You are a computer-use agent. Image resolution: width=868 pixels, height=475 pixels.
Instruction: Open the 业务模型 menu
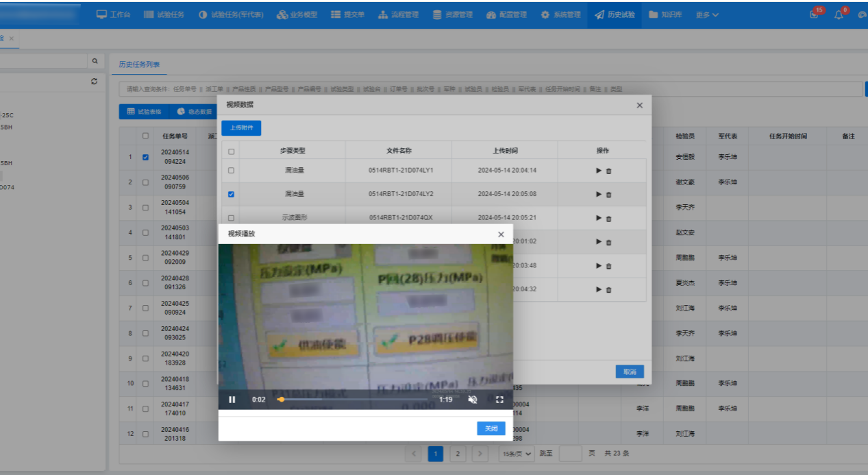pyautogui.click(x=297, y=14)
